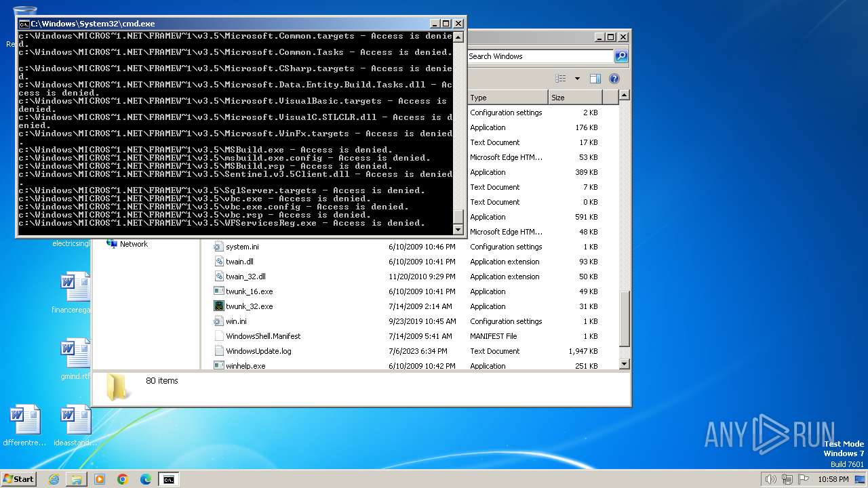Screen dimensions: 868x488
Task: Launch Internet Explorer from taskbar
Action: pyautogui.click(x=54, y=479)
